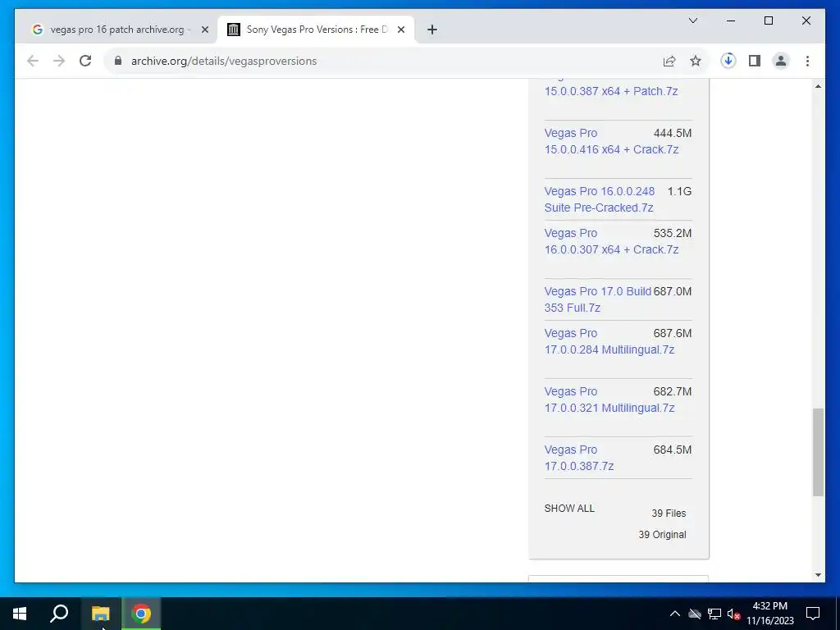Click the SHOW ALL files link

coord(569,509)
